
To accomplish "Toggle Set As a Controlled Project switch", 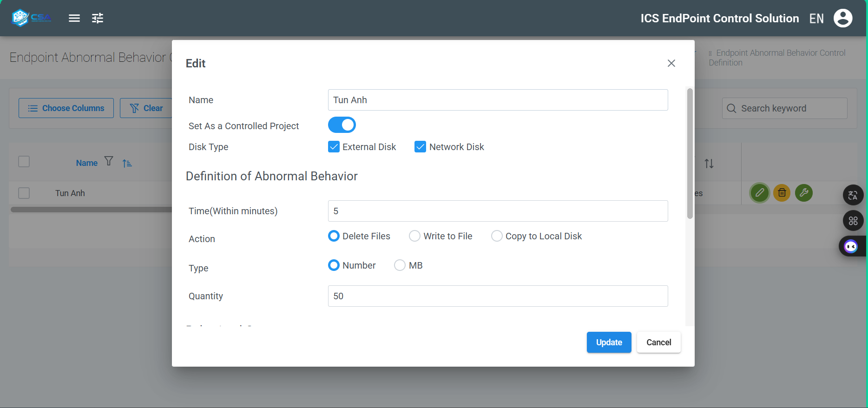I will (342, 125).
